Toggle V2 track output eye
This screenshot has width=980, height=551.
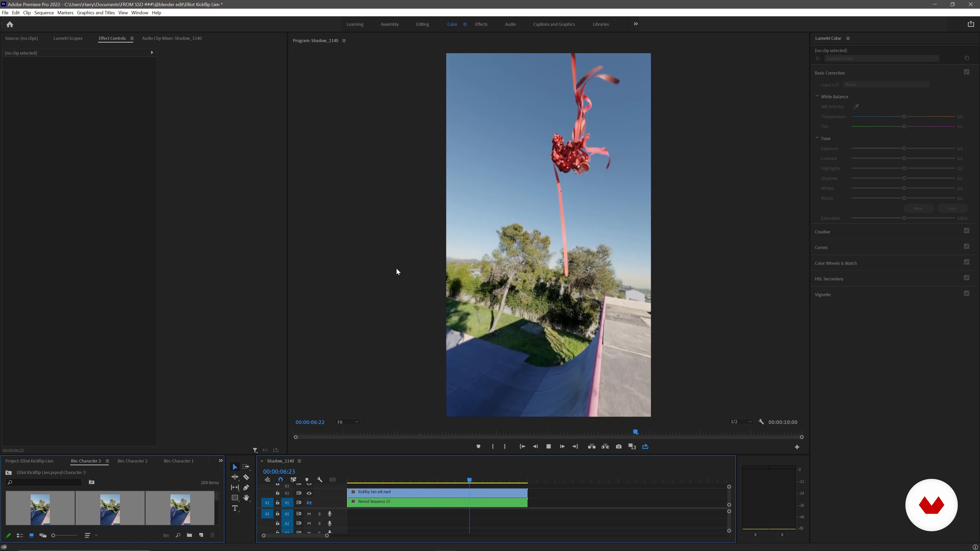point(309,493)
